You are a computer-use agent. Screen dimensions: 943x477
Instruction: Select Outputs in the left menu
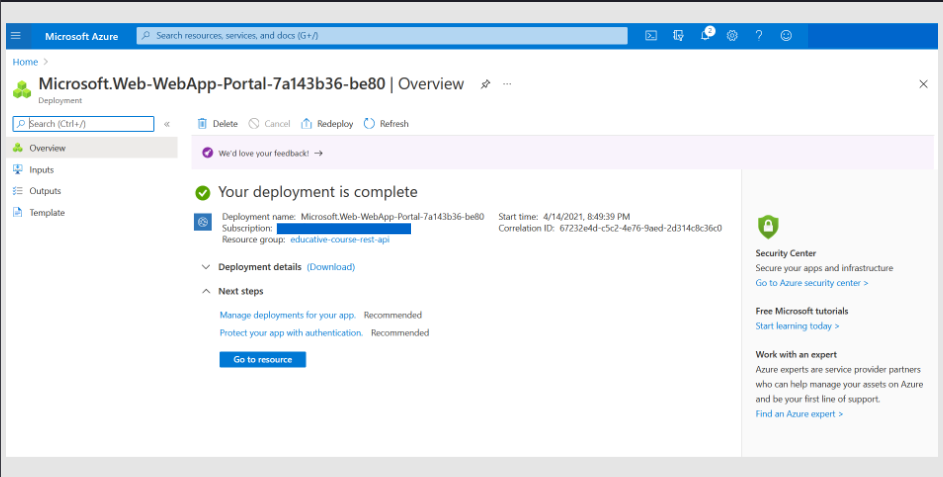click(92, 191)
